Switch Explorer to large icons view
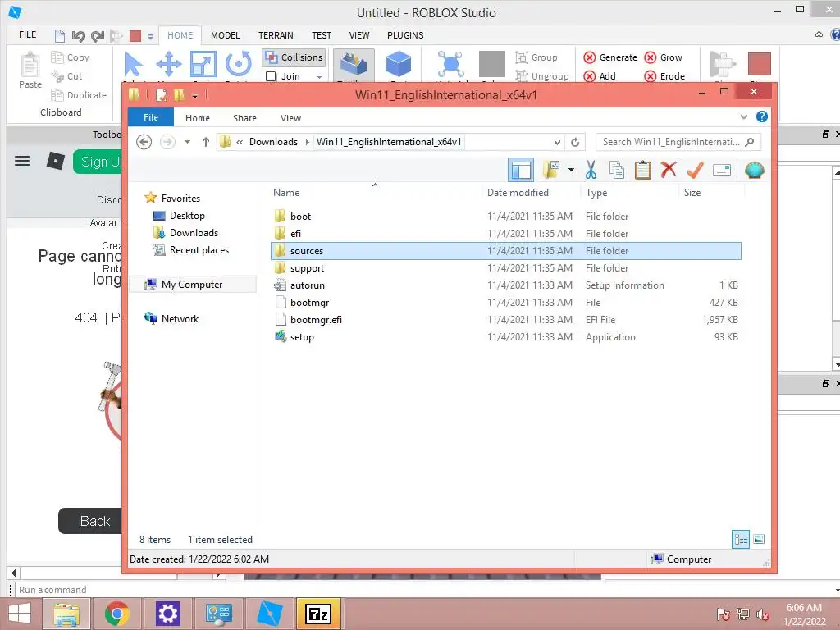840x630 pixels. coord(759,540)
